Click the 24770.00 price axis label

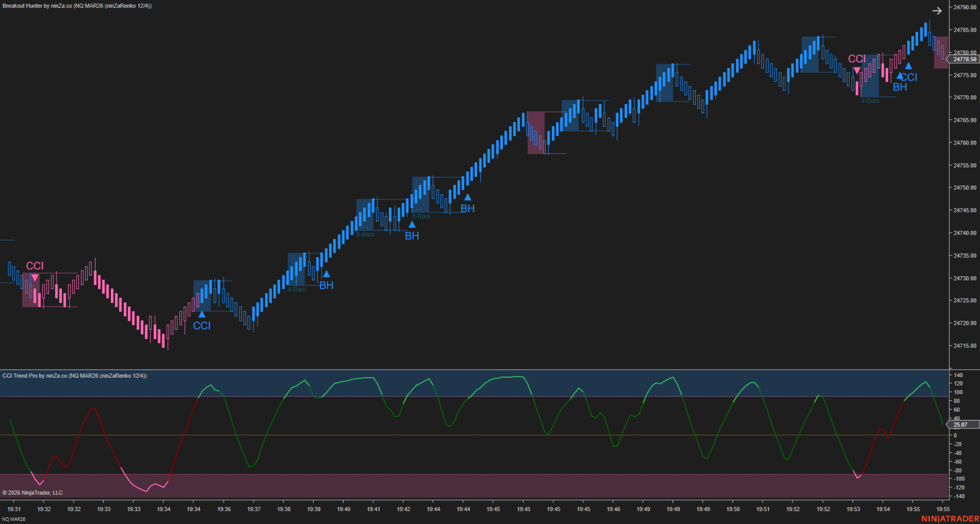coord(965,97)
